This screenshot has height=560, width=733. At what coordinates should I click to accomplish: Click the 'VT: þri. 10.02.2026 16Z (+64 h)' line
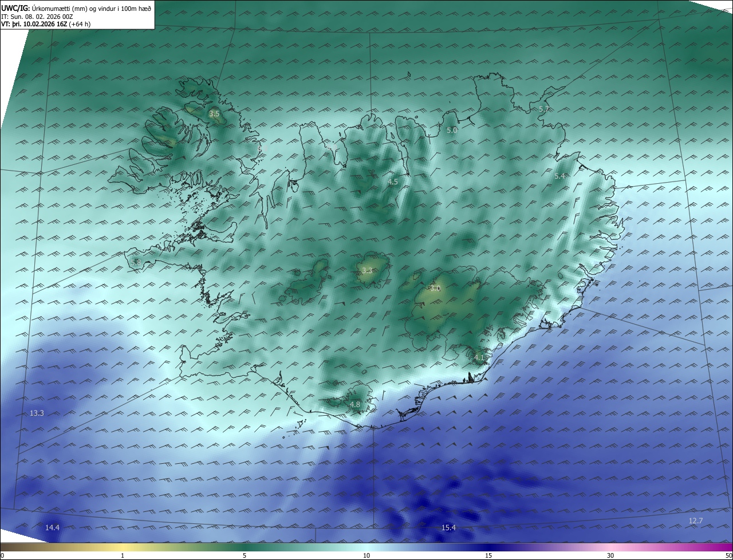[x=46, y=25]
